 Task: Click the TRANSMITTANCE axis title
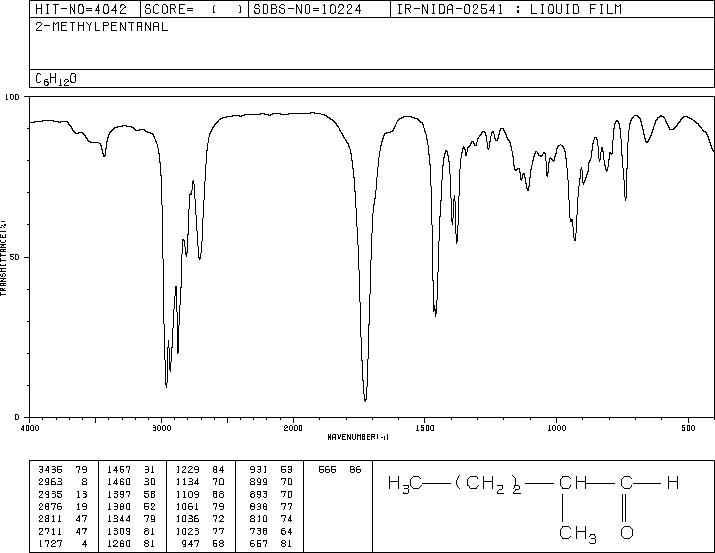3,258
